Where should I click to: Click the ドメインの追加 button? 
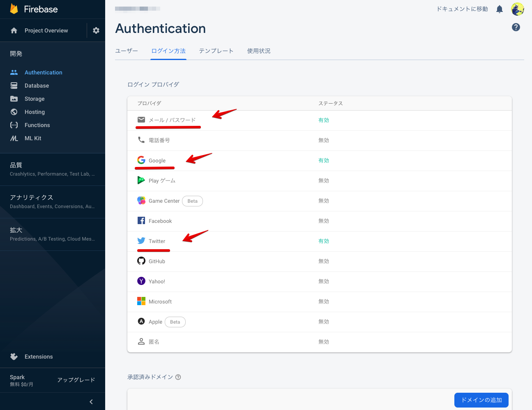click(481, 400)
